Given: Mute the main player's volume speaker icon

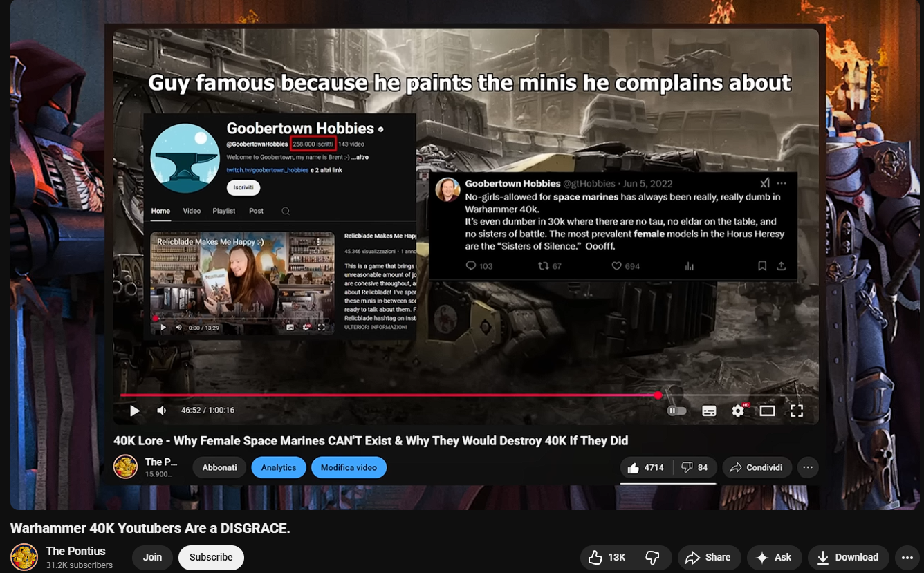Looking at the screenshot, I should tap(162, 411).
